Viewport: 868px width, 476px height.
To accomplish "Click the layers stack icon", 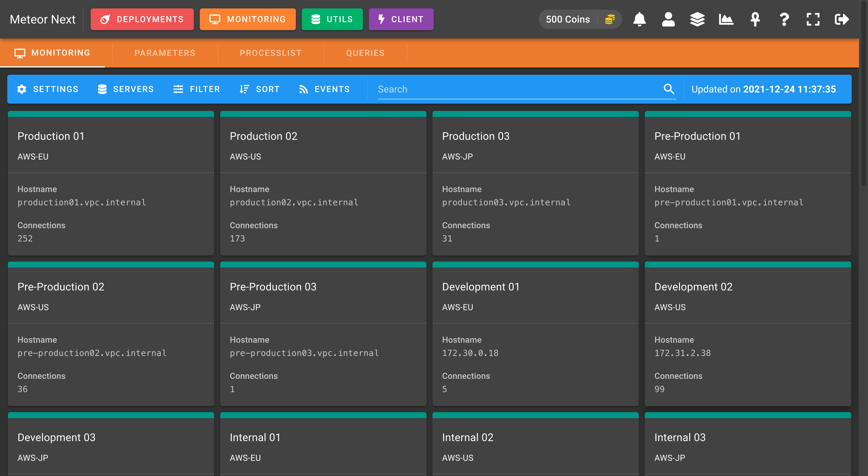I will click(x=697, y=19).
